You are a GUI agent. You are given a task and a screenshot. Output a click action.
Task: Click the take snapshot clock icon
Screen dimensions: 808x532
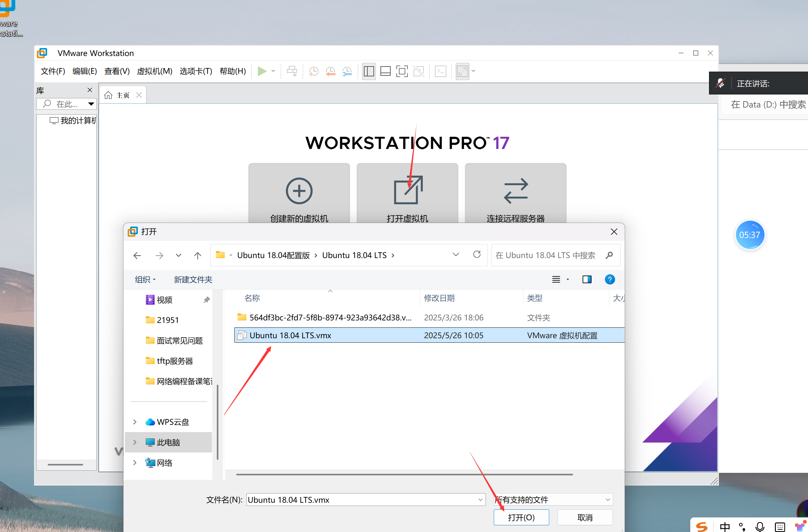(x=313, y=71)
